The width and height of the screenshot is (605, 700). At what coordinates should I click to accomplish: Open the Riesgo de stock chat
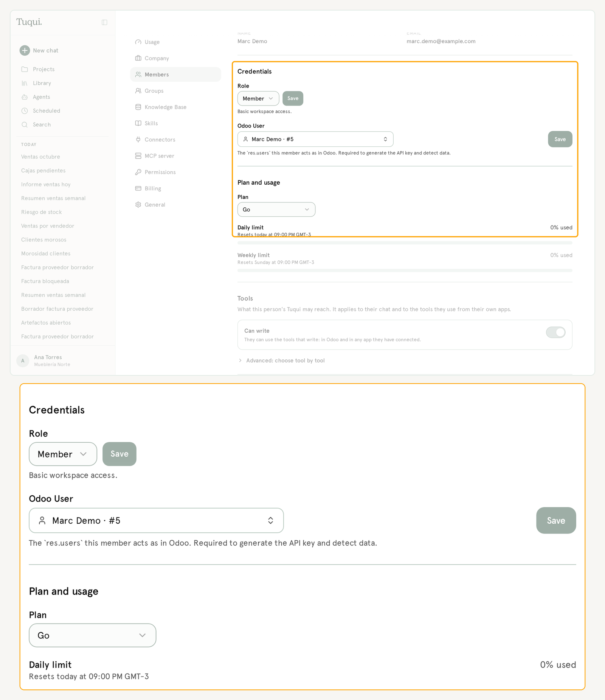coord(42,212)
